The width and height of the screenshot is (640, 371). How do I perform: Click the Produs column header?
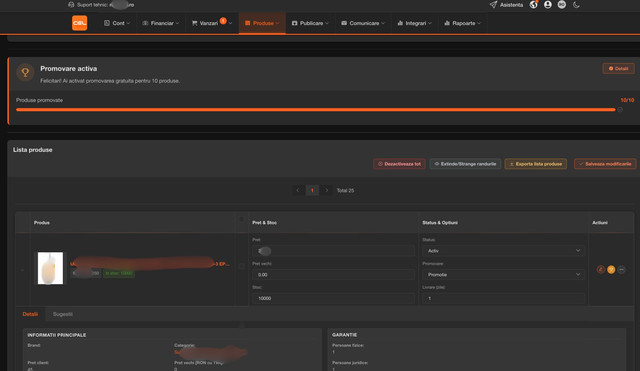pyautogui.click(x=42, y=223)
